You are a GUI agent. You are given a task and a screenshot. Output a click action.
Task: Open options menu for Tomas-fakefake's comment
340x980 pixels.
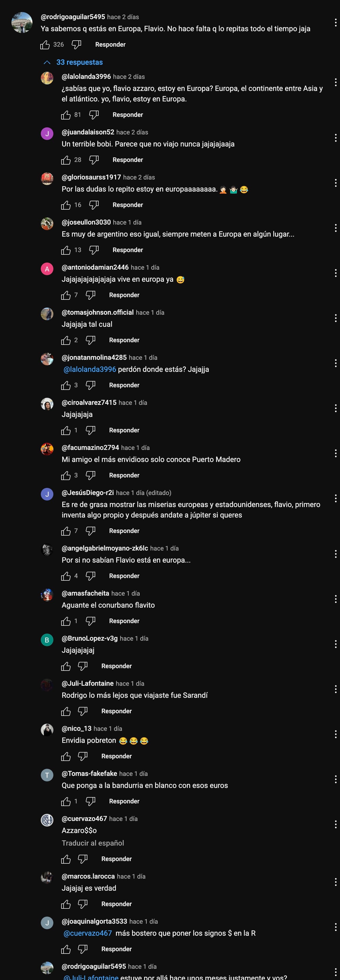click(x=336, y=780)
